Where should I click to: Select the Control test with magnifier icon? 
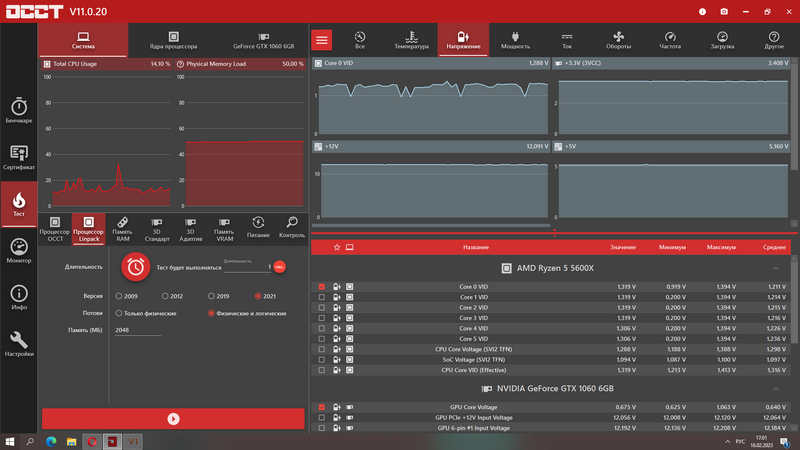point(292,228)
